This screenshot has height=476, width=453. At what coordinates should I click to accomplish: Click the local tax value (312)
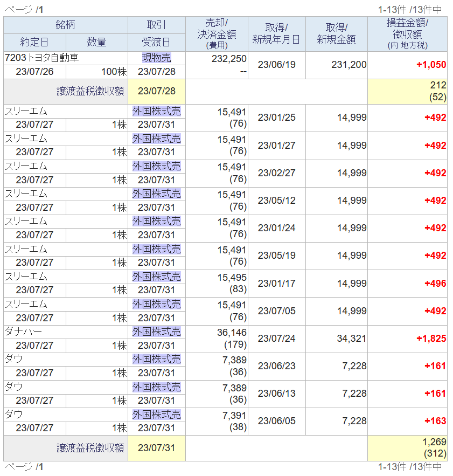(435, 453)
